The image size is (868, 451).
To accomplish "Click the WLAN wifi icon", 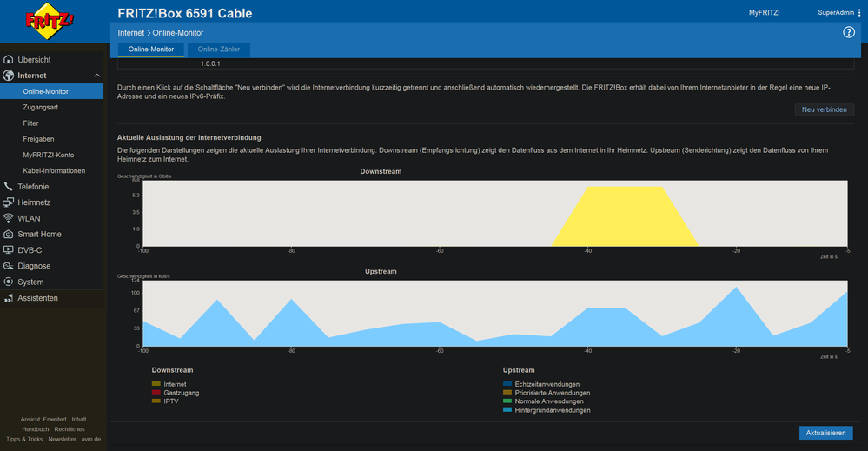I will (x=9, y=218).
